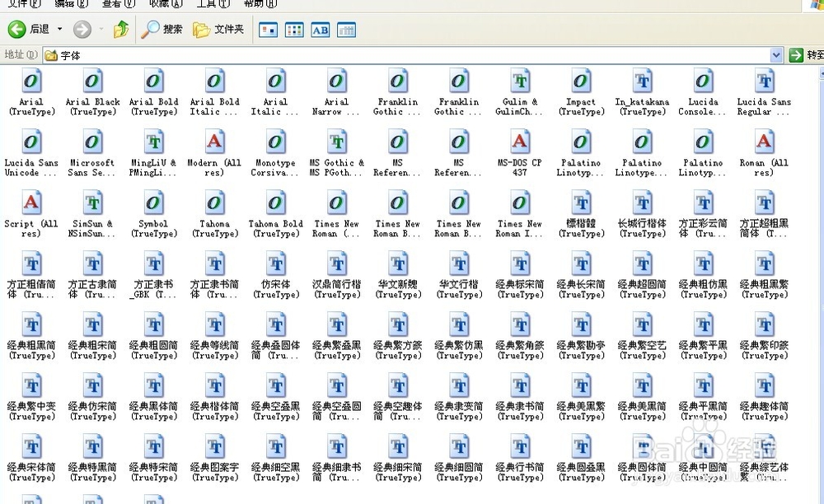824x504 pixels.
Task: Select the 方正隶书_GBK font
Action: coord(153,275)
